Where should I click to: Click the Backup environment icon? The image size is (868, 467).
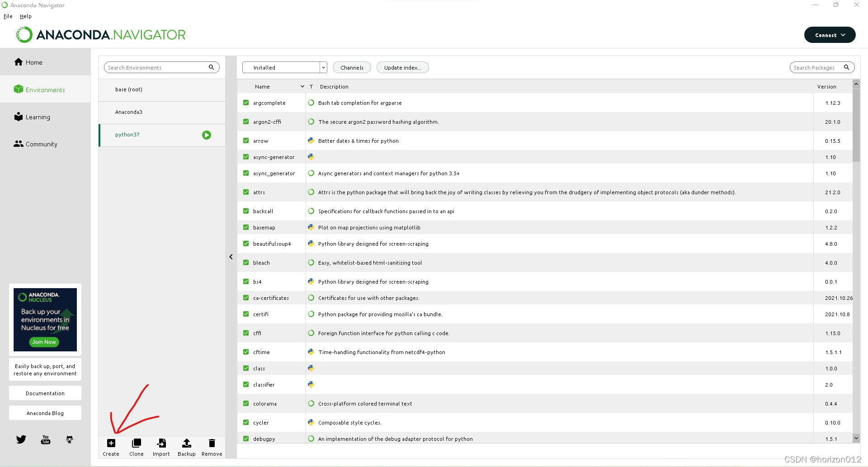point(186,443)
